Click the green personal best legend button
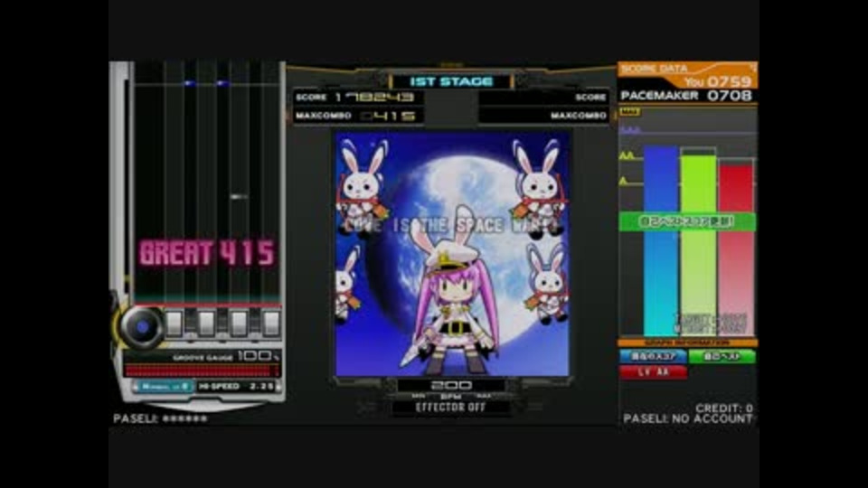 click(x=722, y=357)
